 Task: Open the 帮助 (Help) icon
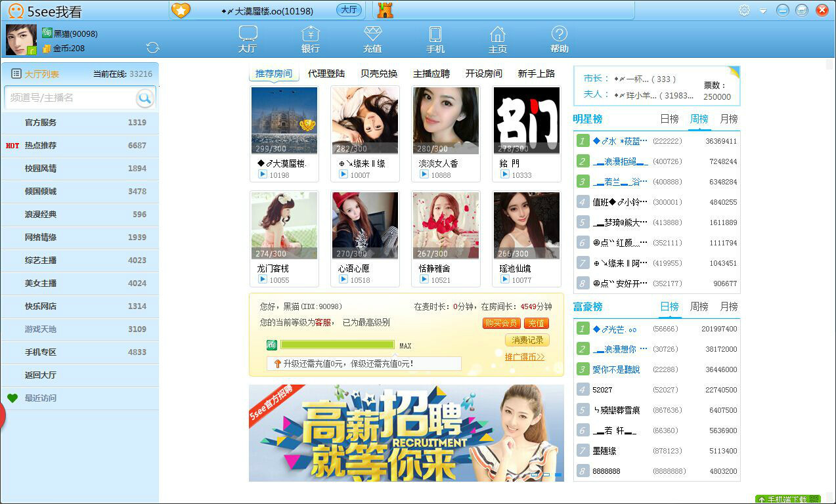coord(559,39)
